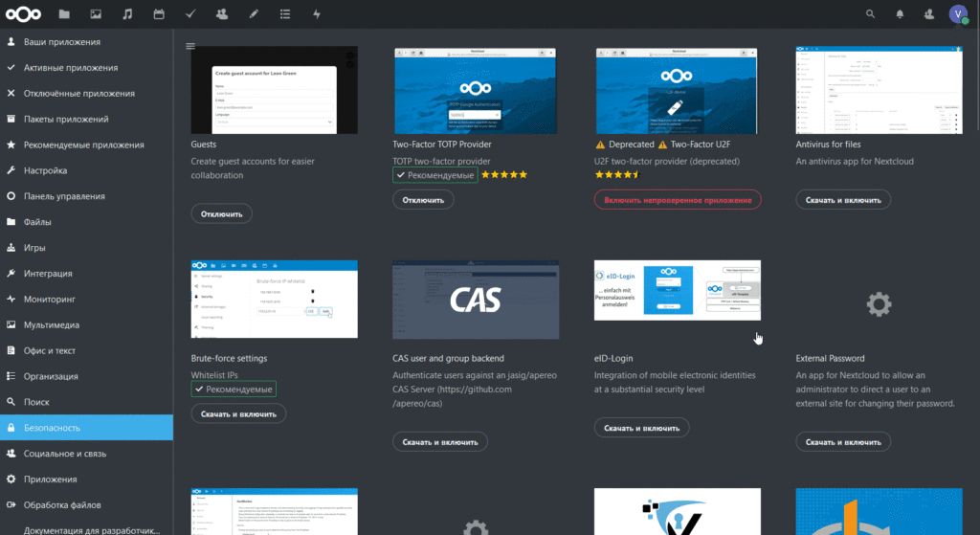
Task: Select 'Активные приложения' category
Action: tap(86, 68)
